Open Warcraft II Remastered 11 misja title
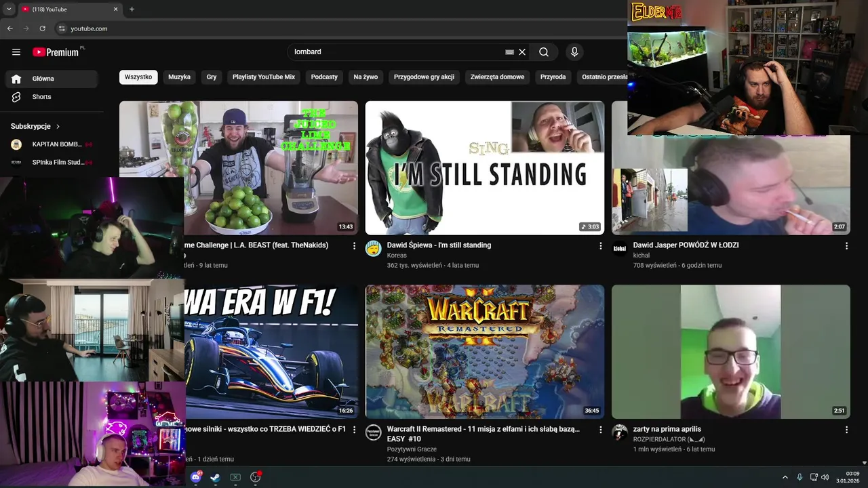 click(484, 434)
